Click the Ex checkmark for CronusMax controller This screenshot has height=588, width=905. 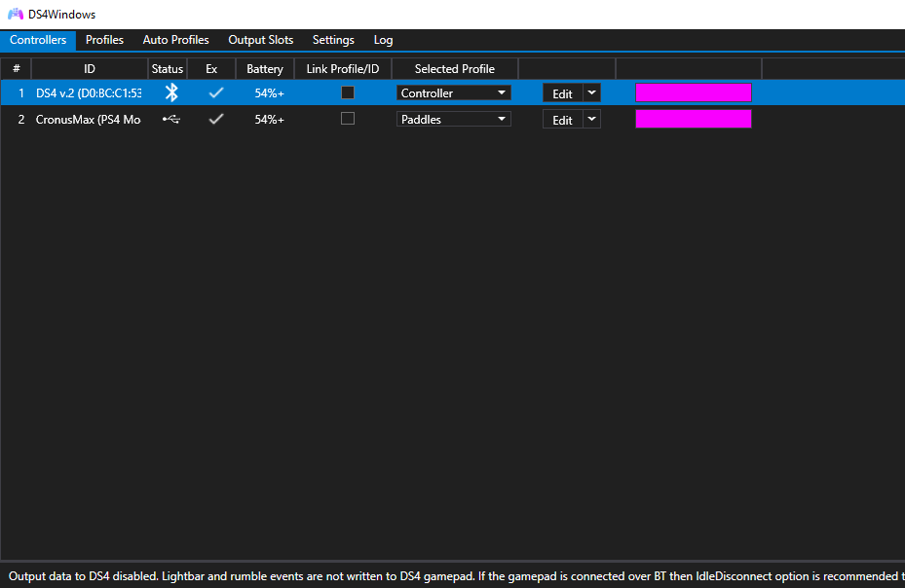point(215,119)
